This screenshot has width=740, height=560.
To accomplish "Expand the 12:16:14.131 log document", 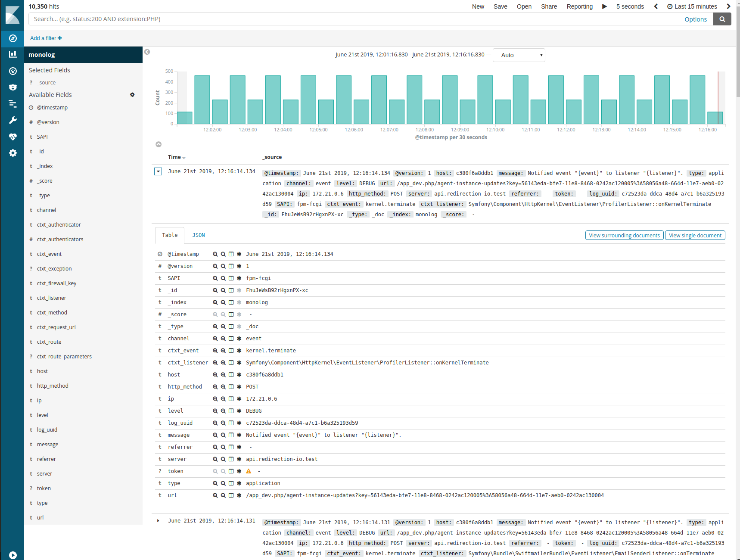I will 158,521.
